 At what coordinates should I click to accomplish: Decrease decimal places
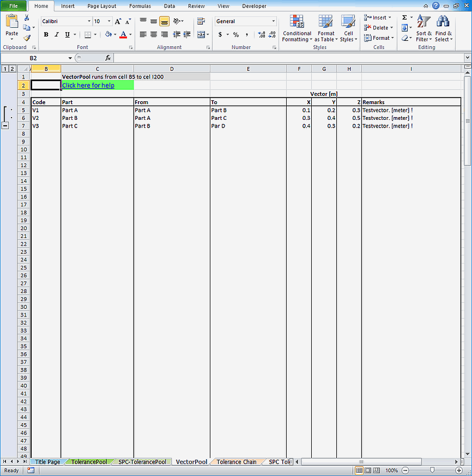click(x=272, y=35)
